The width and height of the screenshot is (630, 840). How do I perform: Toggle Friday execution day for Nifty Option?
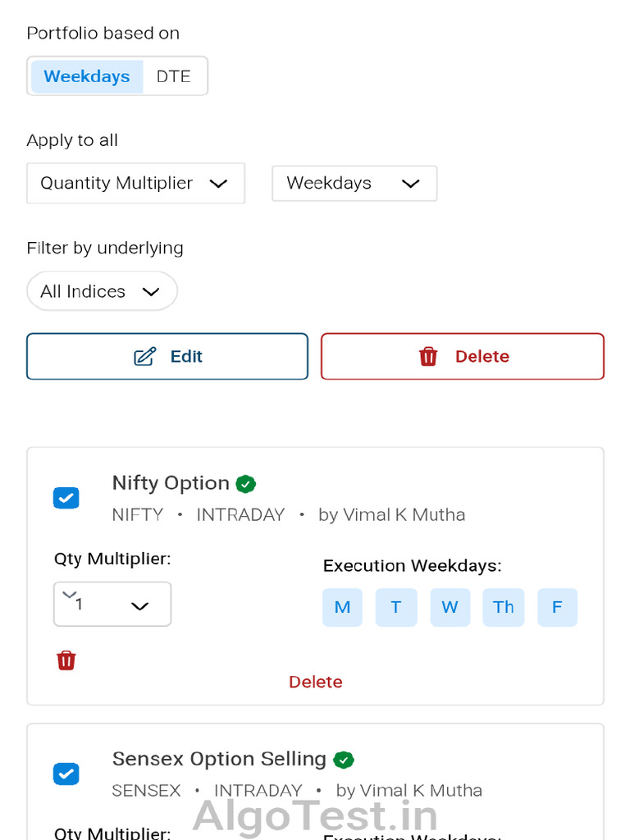pos(557,607)
